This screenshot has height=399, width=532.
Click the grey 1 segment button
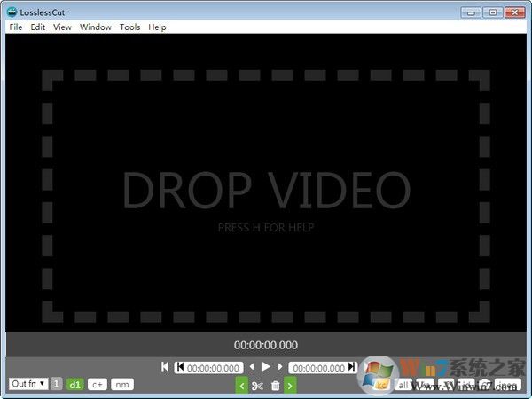click(x=57, y=384)
